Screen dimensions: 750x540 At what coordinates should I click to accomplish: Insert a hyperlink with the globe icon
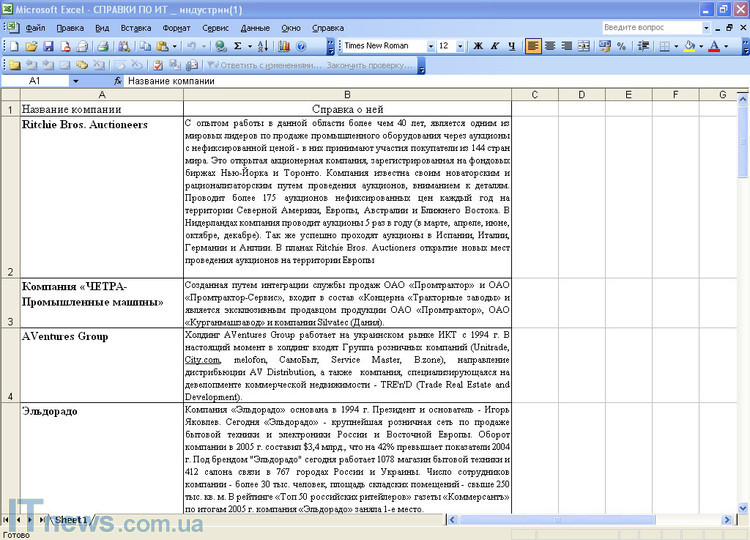click(221, 46)
